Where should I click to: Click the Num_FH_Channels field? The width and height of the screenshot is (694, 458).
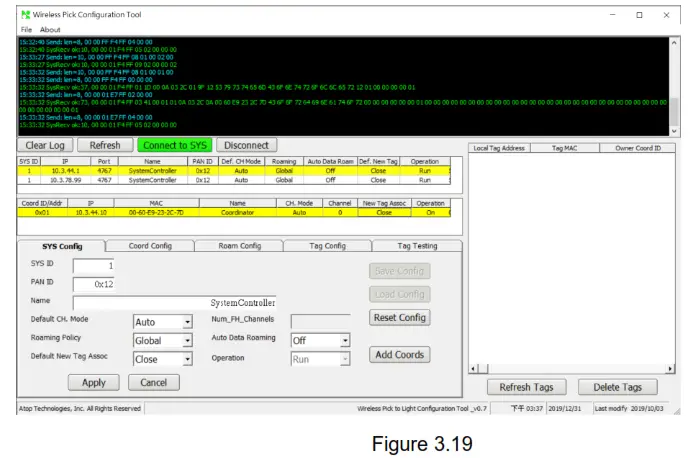click(x=320, y=321)
